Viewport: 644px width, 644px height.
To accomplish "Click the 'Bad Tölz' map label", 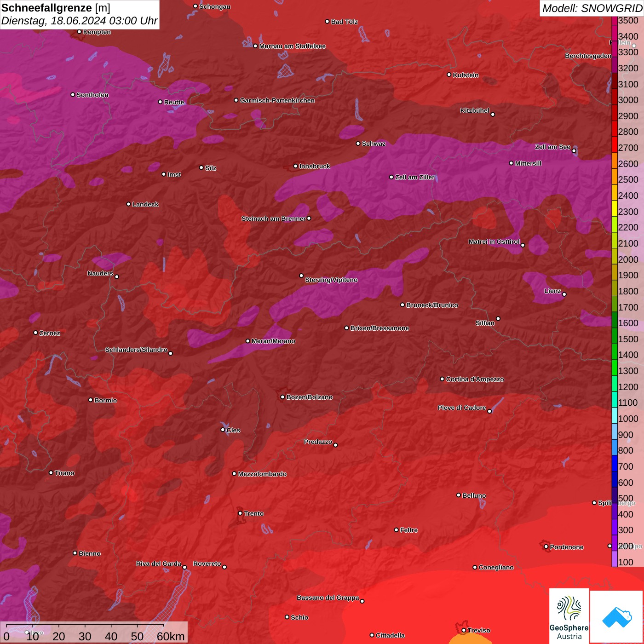I will (344, 22).
